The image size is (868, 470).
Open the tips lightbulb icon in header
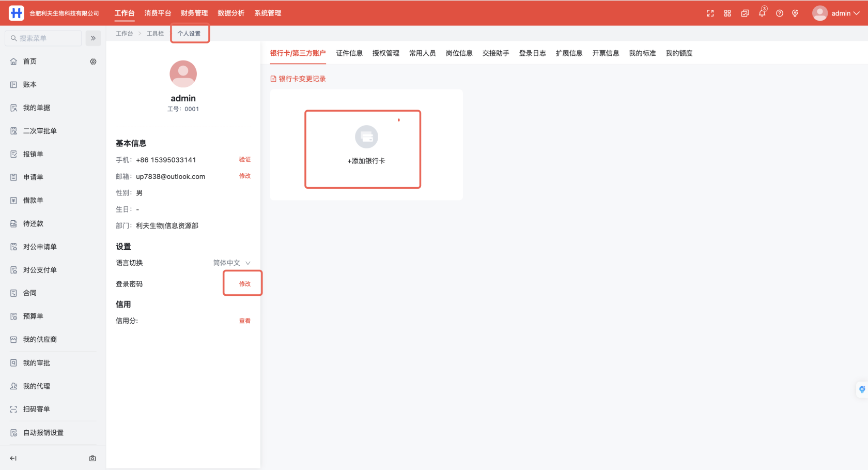coord(795,13)
